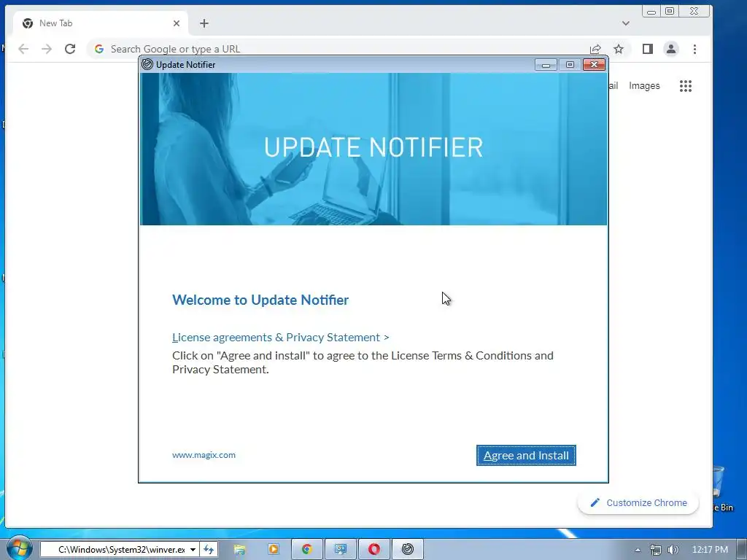
Task: Click taskbar address refresh/go icon
Action: point(209,550)
